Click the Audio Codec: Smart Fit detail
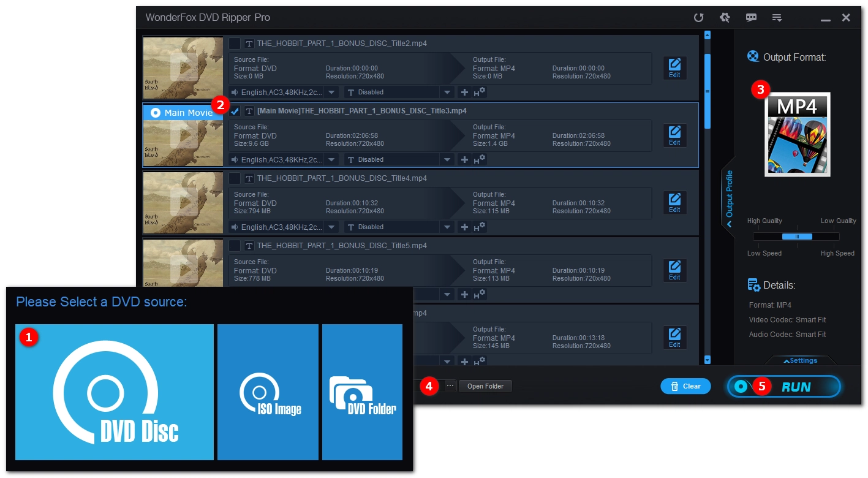 click(x=788, y=335)
